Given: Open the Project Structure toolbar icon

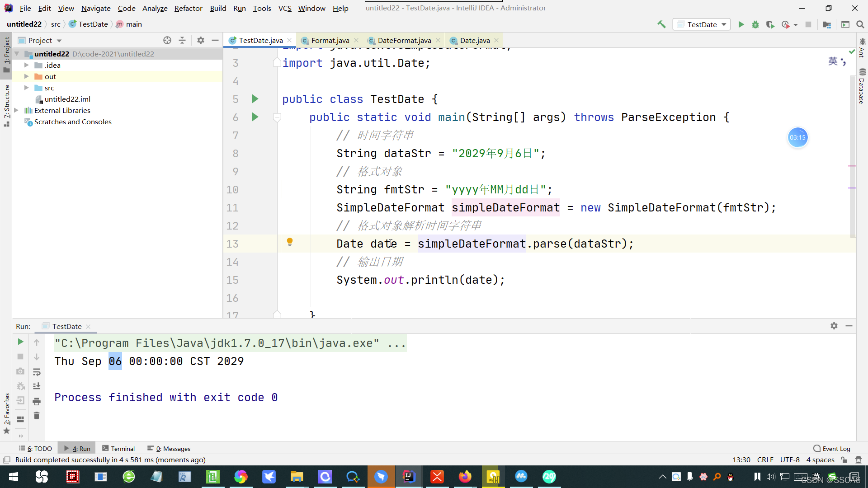Looking at the screenshot, I should [827, 24].
